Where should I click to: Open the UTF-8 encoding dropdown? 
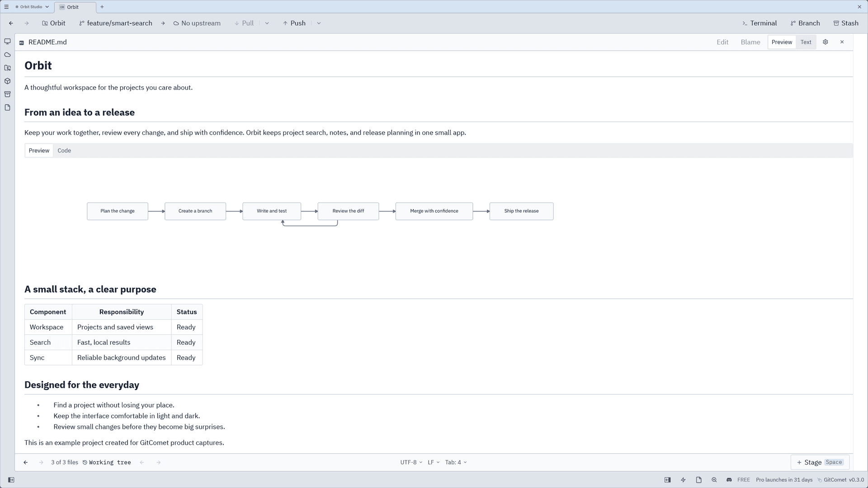click(411, 462)
